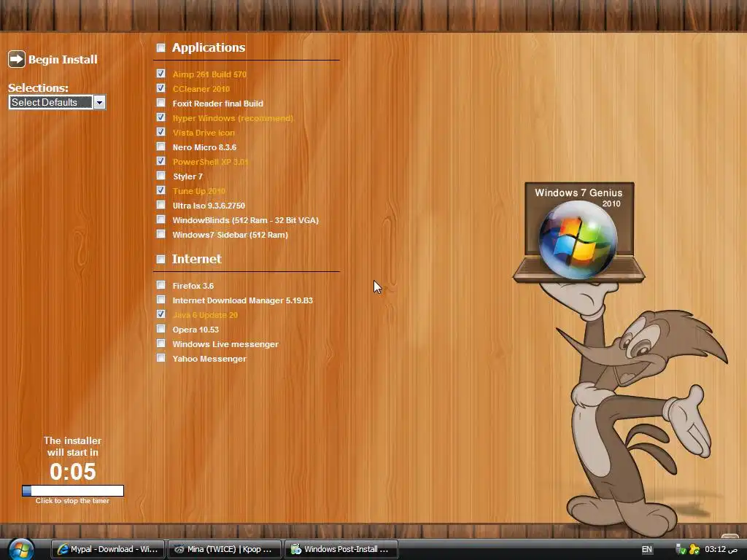
Task: Check Ultra Iso 9.3.6.2750
Action: coord(161,205)
